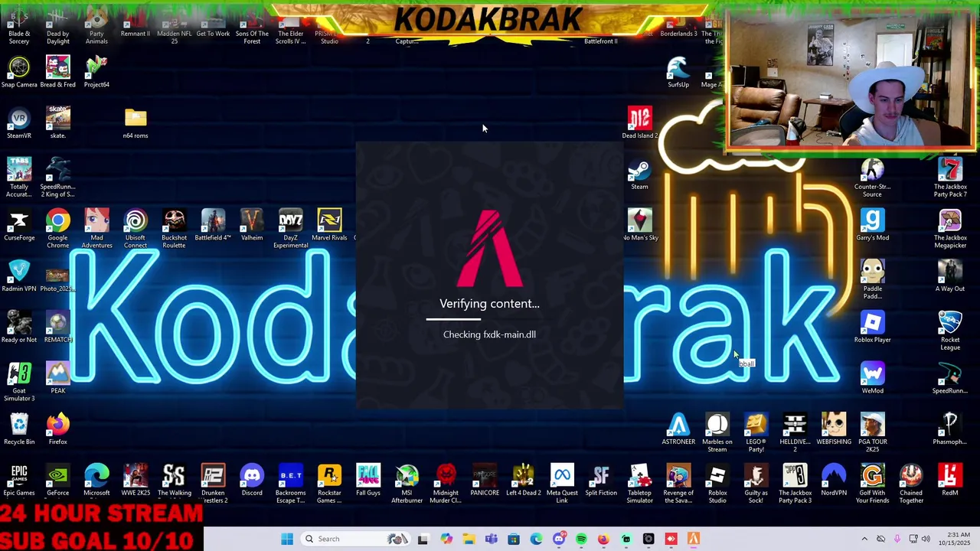Select the Valheim desktop icon
This screenshot has height=551, width=980.
pyautogui.click(x=252, y=225)
